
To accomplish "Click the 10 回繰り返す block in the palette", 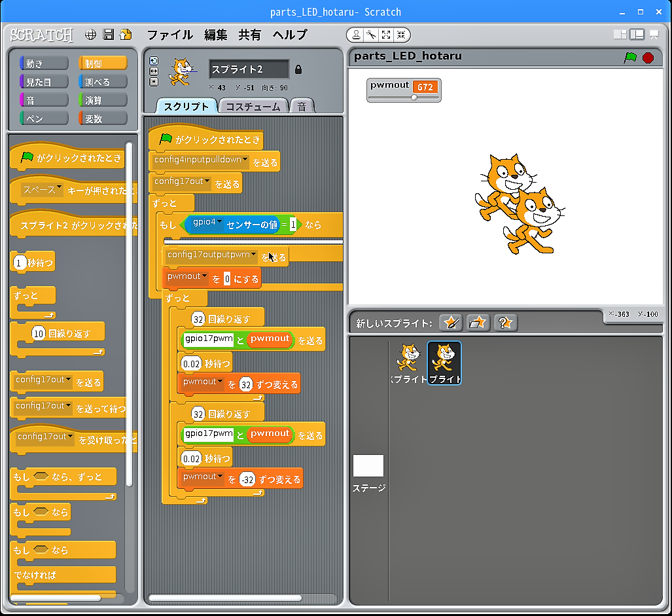I will pyautogui.click(x=58, y=333).
